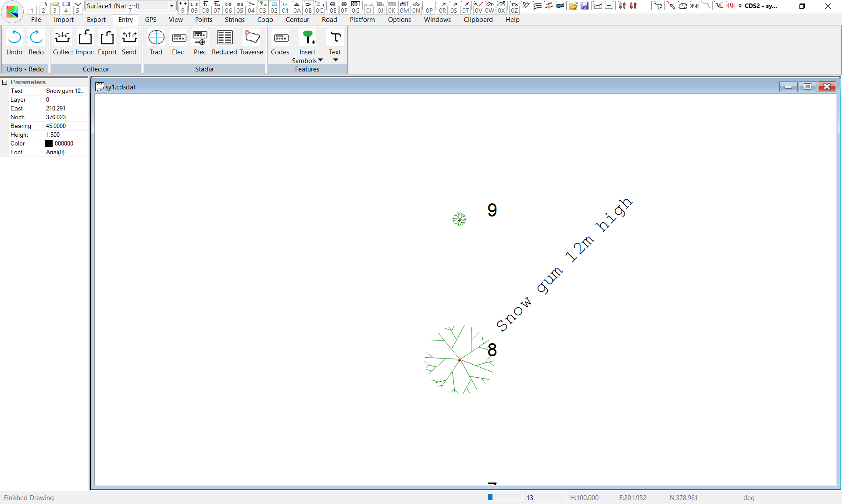The width and height of the screenshot is (842, 504).
Task: Switch to the Contour ribbon tab
Action: click(297, 20)
